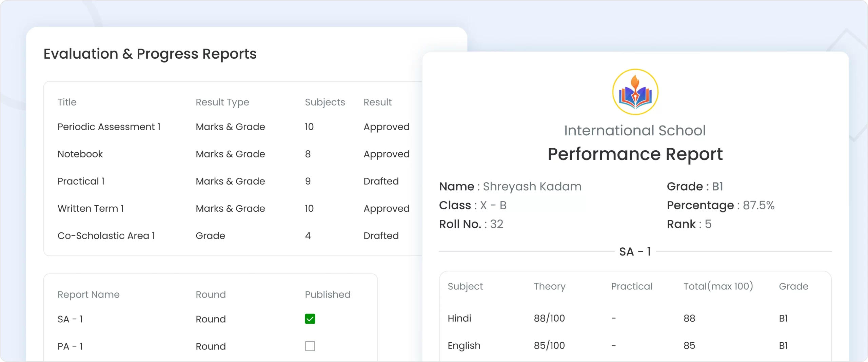868x362 pixels.
Task: Select the English subject row
Action: pos(464,346)
